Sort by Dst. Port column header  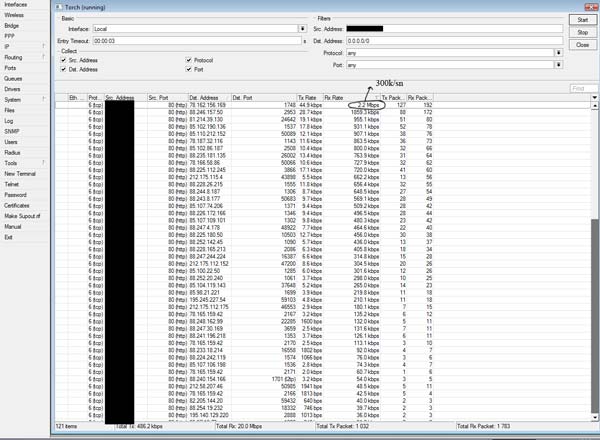coord(264,98)
